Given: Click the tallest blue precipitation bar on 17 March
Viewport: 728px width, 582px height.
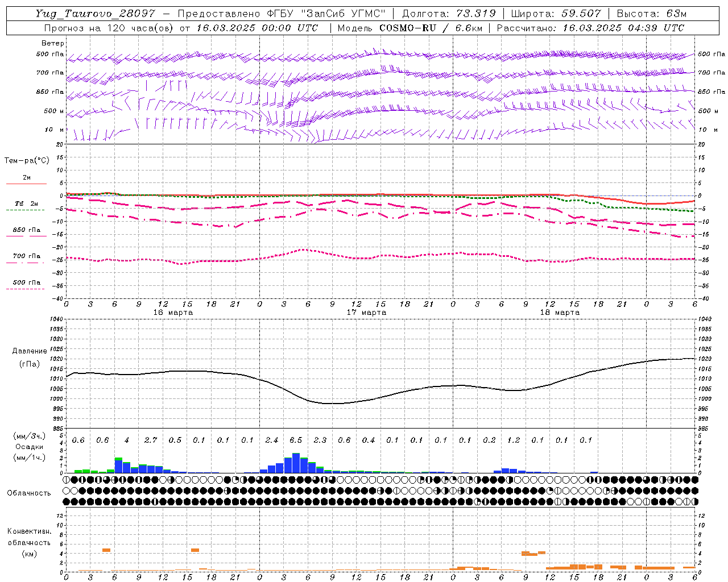Looking at the screenshot, I should 296,463.
